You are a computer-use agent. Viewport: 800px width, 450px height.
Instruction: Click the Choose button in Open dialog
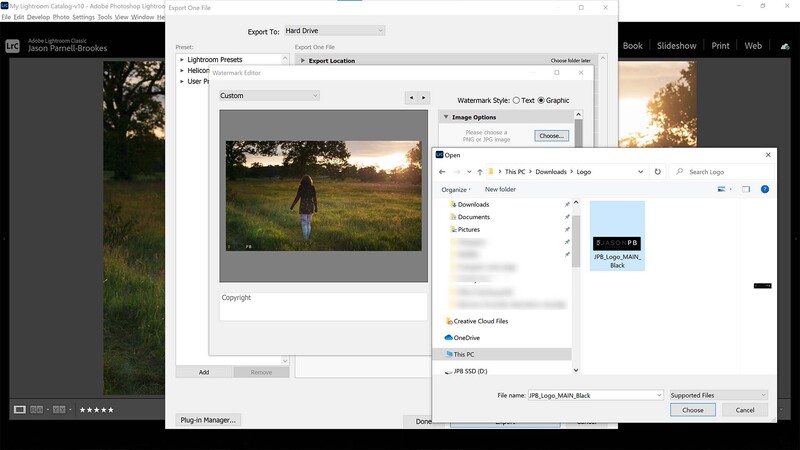[x=692, y=410]
